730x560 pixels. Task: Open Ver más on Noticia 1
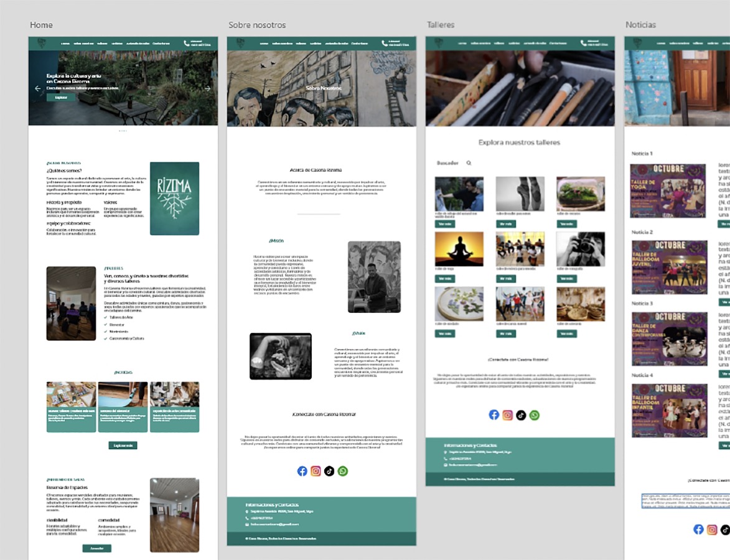(x=725, y=223)
